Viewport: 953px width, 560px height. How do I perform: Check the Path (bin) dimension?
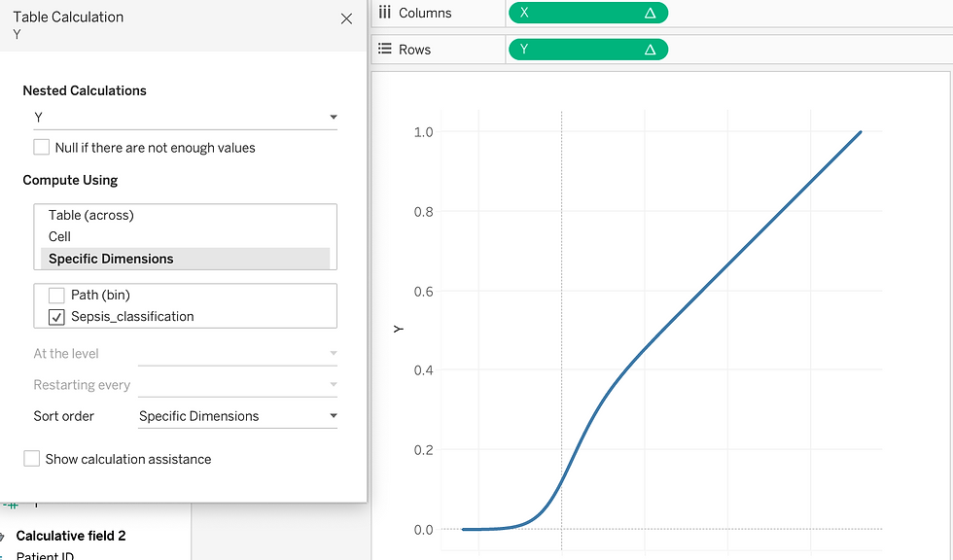(56, 296)
